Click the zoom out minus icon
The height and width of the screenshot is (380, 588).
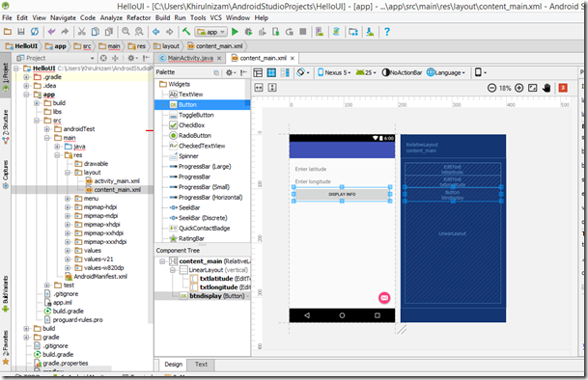point(491,88)
